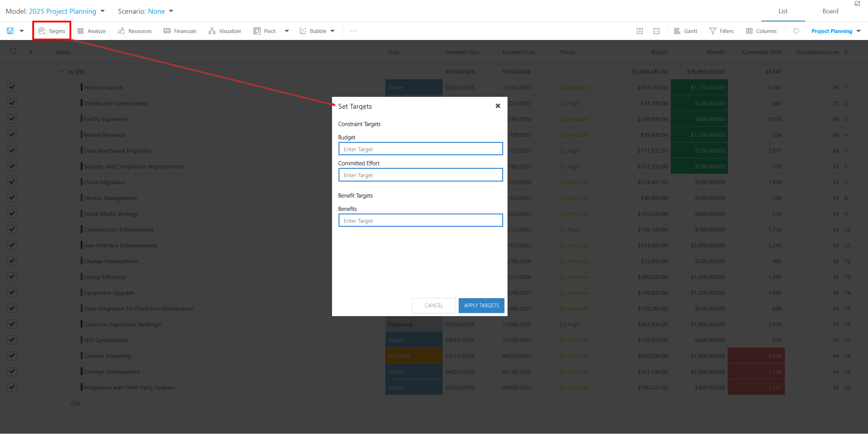Collapse the In (20) group
Screen dimensions: 868x434
(x=62, y=72)
